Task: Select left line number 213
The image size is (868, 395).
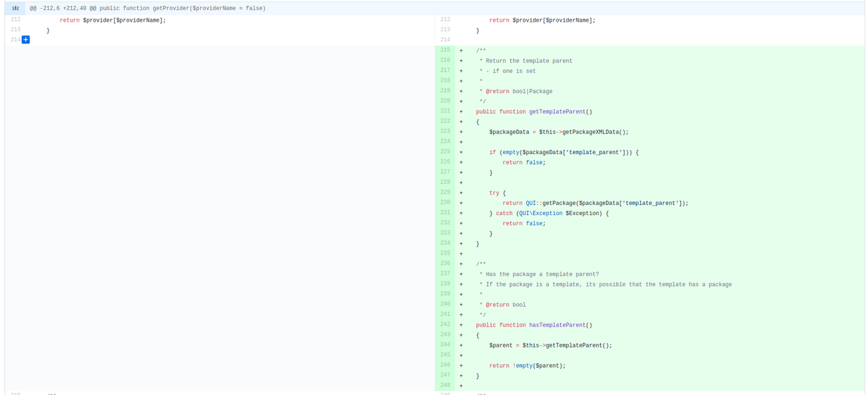Action: pos(15,30)
